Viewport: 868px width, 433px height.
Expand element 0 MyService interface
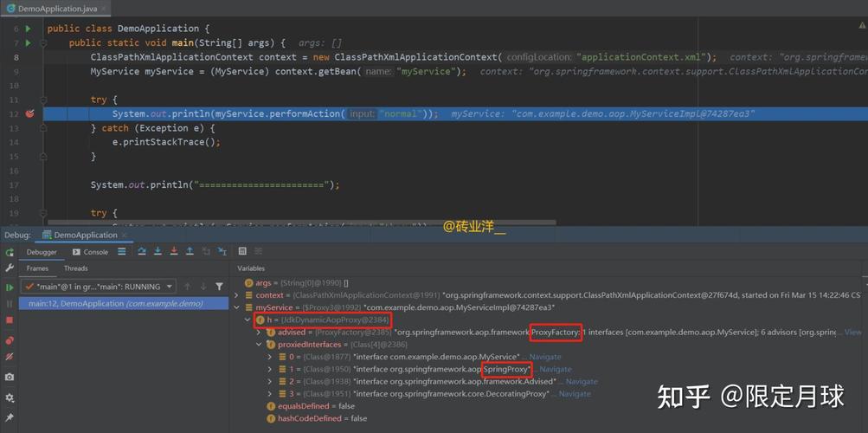point(270,357)
